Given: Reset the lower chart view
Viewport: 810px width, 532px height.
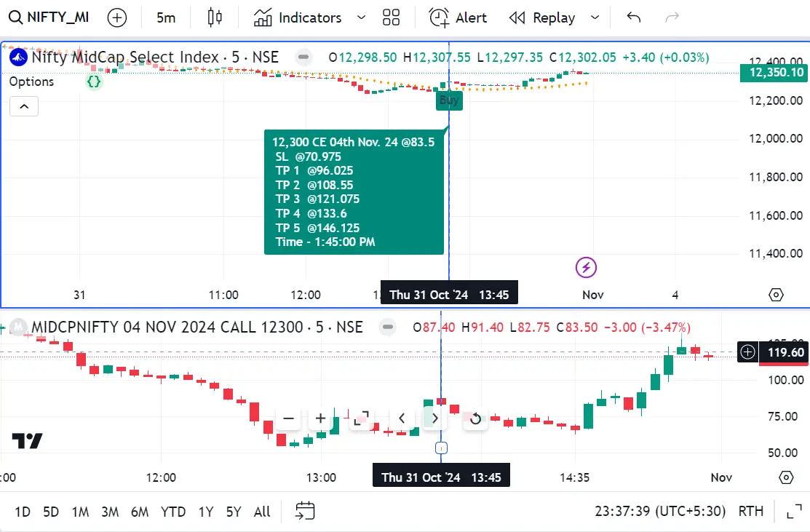Looking at the screenshot, I should click(x=475, y=418).
